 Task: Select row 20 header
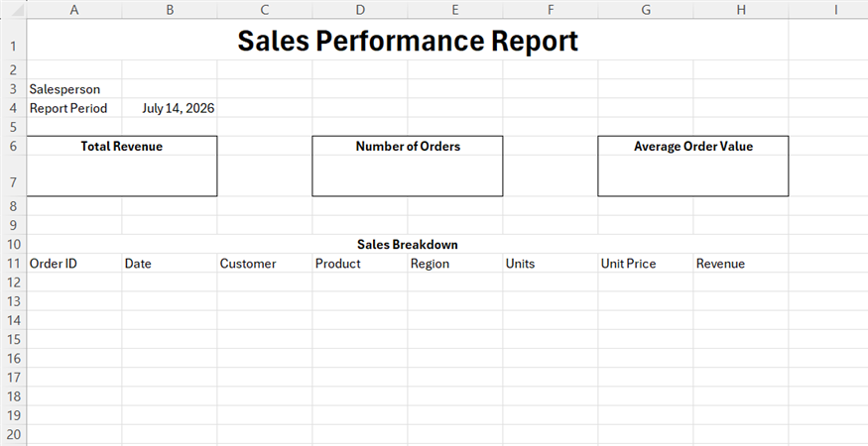coord(13,434)
